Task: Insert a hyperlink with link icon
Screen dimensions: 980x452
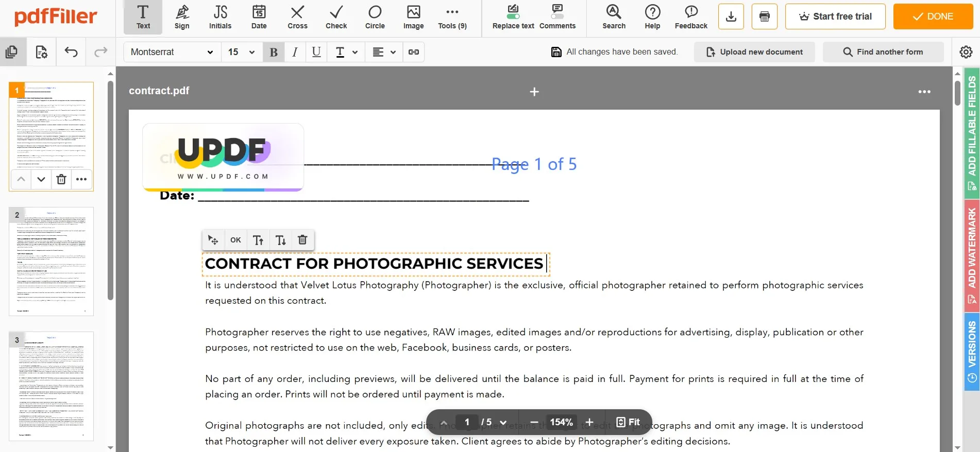Action: coord(413,52)
